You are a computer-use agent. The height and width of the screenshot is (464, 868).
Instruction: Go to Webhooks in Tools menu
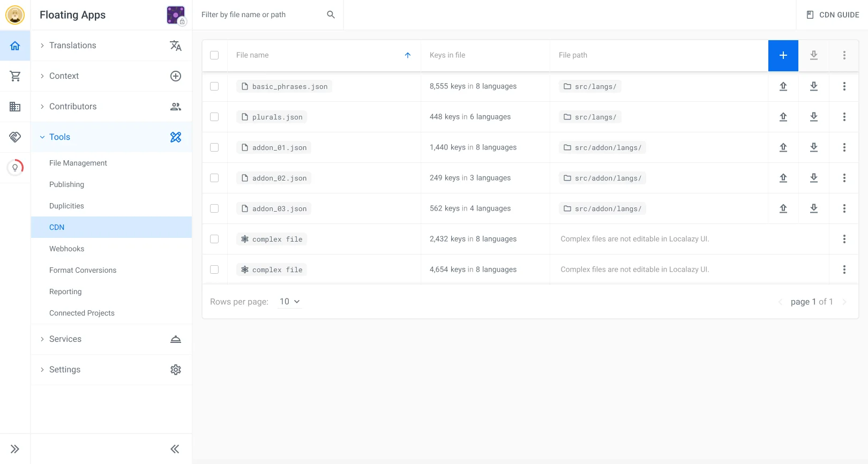tap(67, 249)
